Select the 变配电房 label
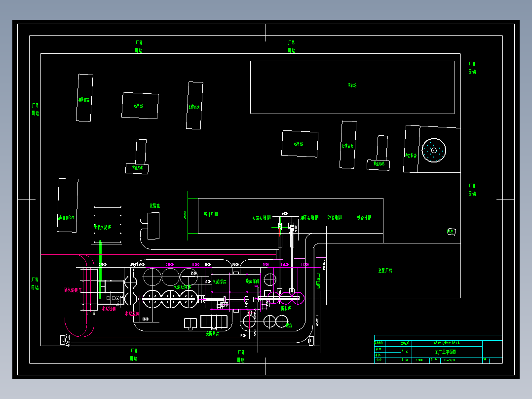 213,333
